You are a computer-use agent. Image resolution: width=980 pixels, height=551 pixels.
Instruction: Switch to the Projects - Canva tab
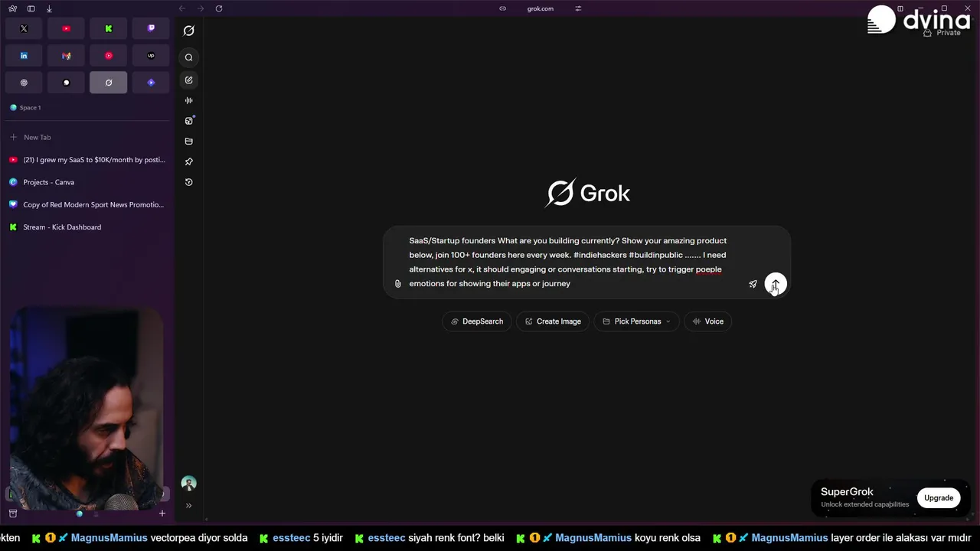click(87, 182)
